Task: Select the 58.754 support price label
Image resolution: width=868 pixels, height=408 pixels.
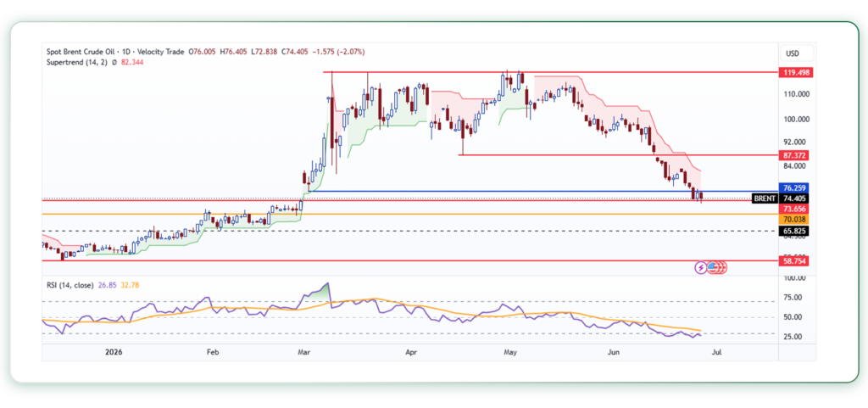Action: pyautogui.click(x=793, y=260)
